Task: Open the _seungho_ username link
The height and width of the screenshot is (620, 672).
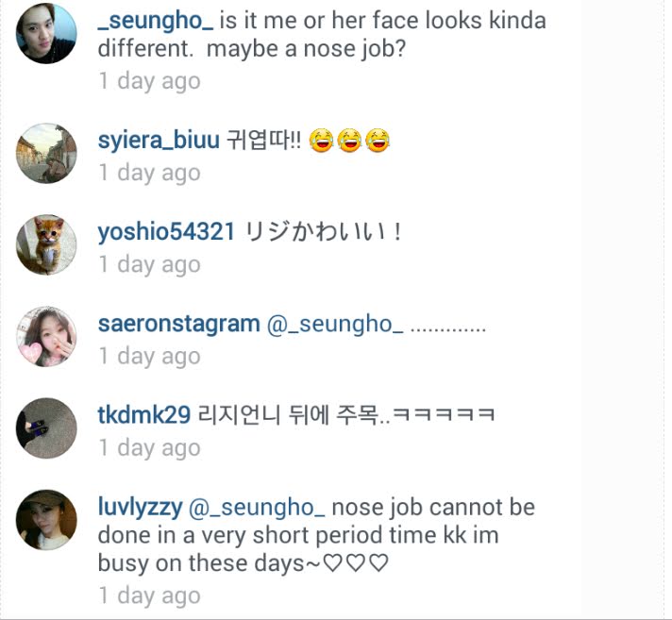Action: pyautogui.click(x=156, y=21)
